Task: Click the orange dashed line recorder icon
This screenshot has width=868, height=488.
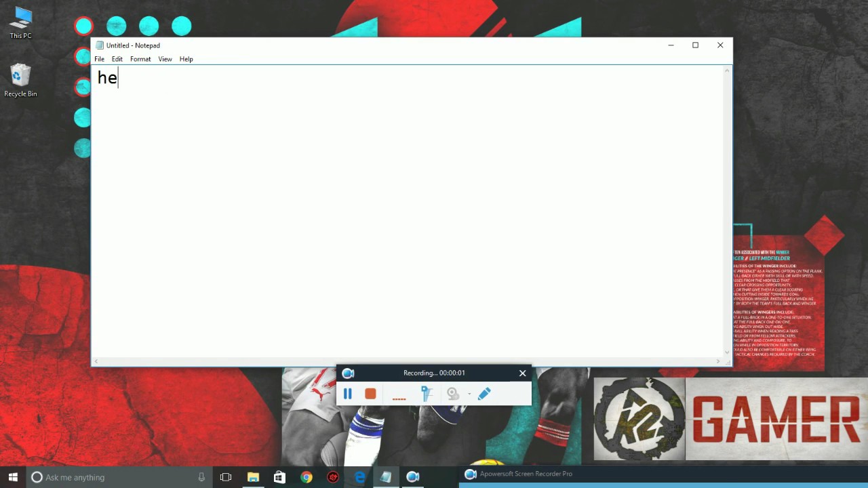Action: [x=399, y=399]
